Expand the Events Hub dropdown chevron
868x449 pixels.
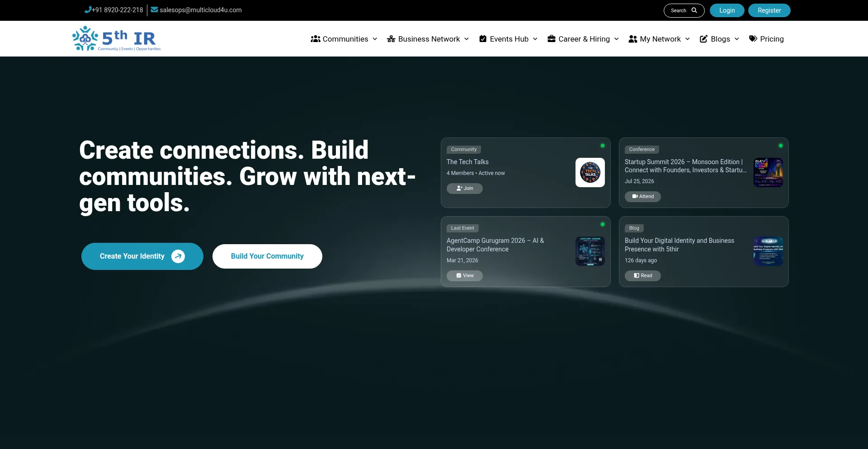click(x=535, y=39)
